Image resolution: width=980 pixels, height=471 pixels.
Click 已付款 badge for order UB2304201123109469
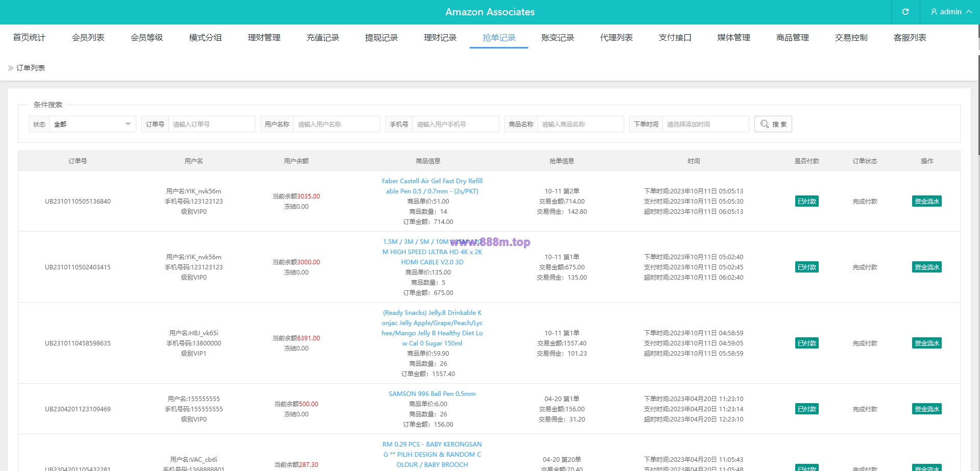[806, 409]
